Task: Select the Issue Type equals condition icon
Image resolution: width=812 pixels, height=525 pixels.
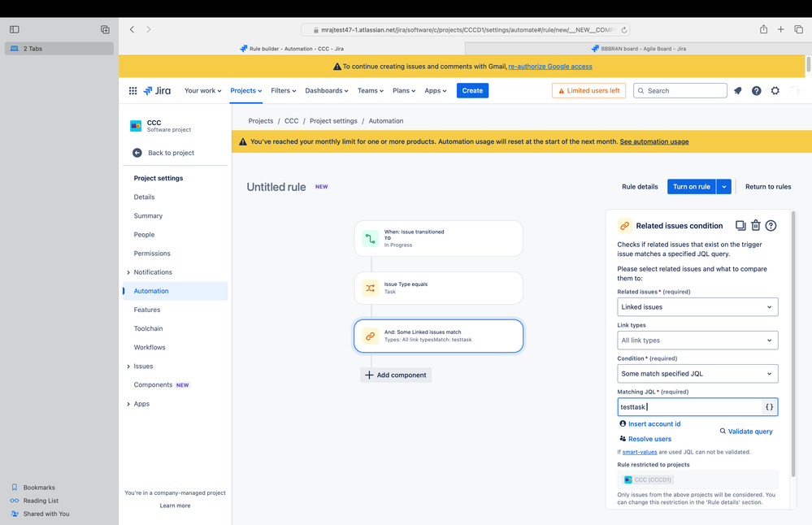Action: pyautogui.click(x=371, y=288)
